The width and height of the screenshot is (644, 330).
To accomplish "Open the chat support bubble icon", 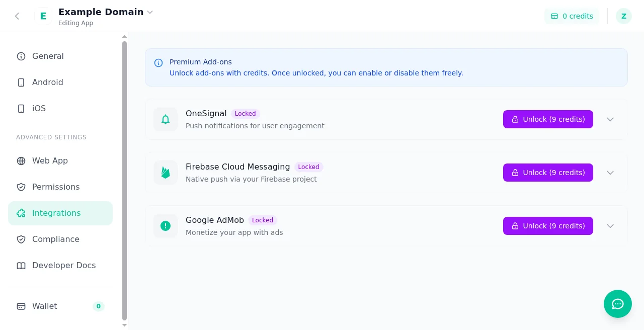I will (618, 304).
